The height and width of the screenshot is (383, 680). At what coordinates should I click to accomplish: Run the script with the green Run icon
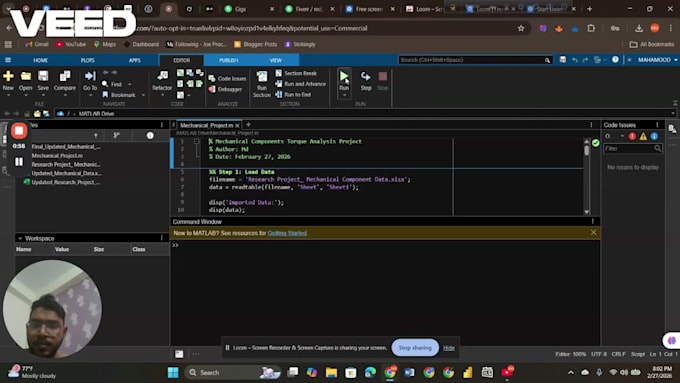tap(344, 76)
